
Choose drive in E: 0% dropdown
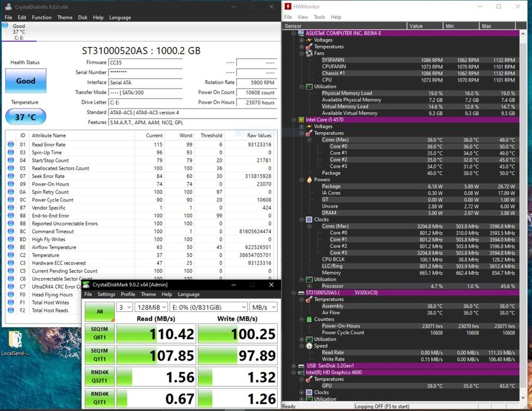pos(208,307)
